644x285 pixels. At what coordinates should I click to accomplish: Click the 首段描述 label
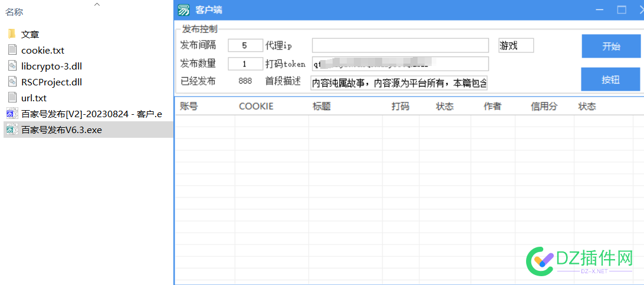283,81
